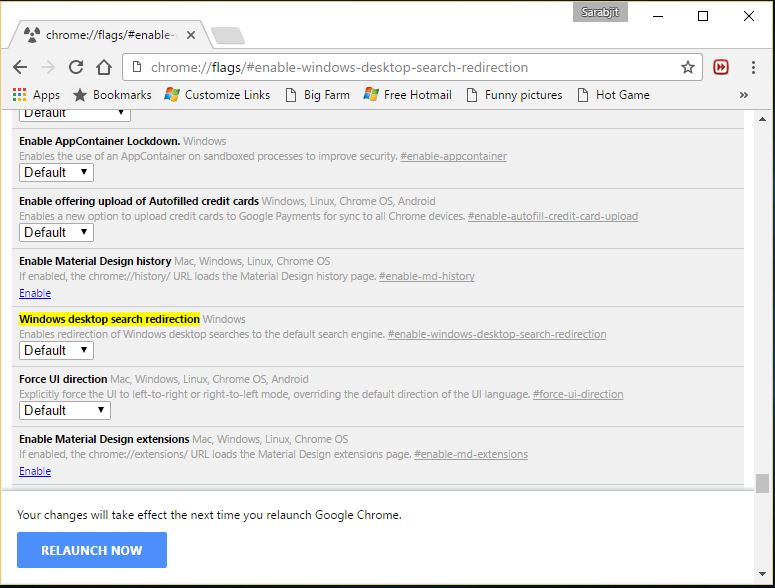Open Windows desktop search redirection dropdown
Image resolution: width=775 pixels, height=588 pixels.
click(x=56, y=350)
